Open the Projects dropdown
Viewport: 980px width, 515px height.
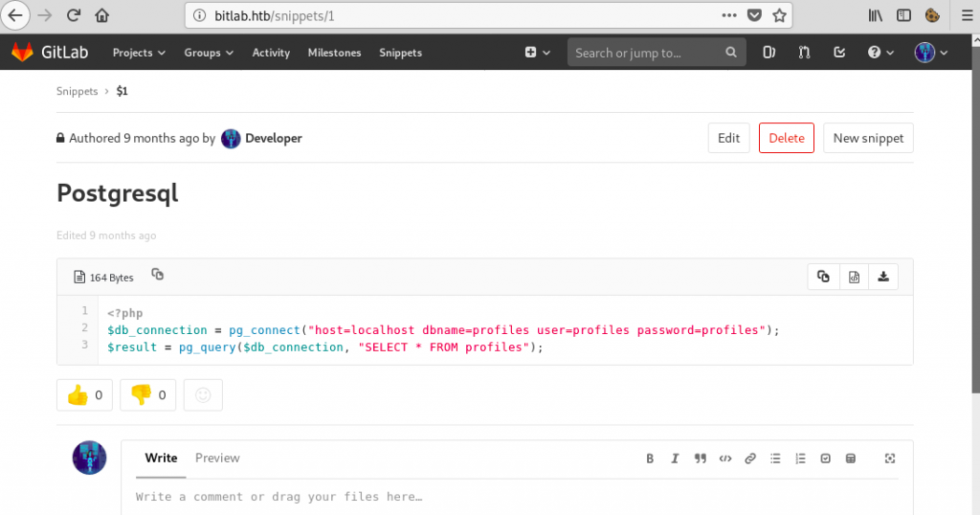139,53
